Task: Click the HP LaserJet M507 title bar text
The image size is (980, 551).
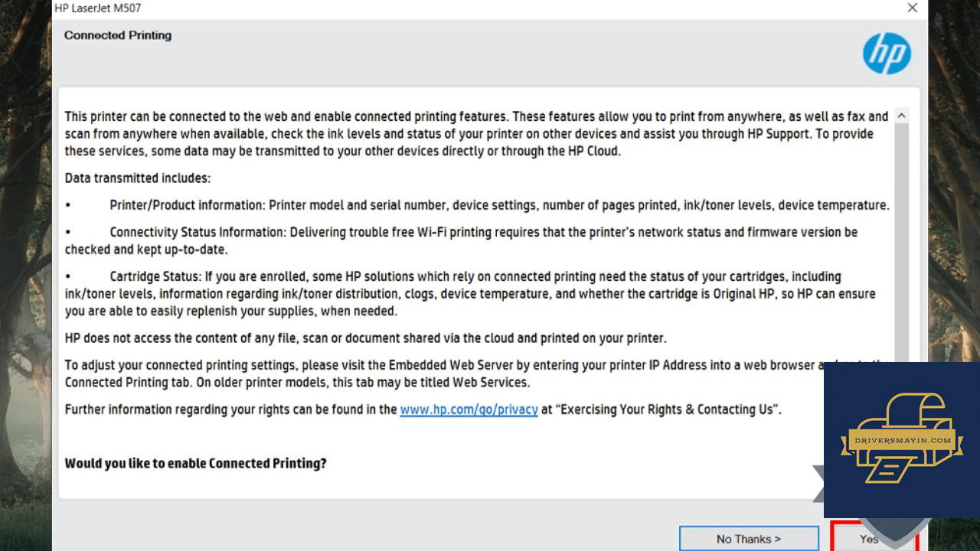Action: 97,8
